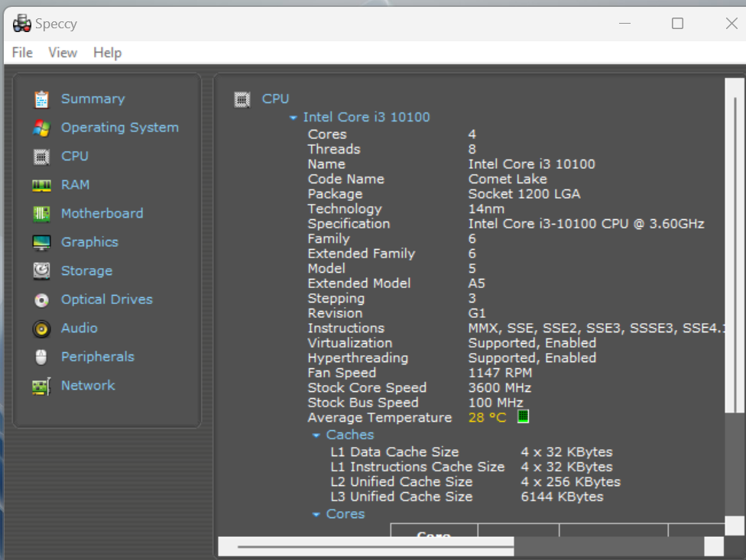Click the Peripherals mouse icon
This screenshot has height=560, width=746.
pos(41,357)
